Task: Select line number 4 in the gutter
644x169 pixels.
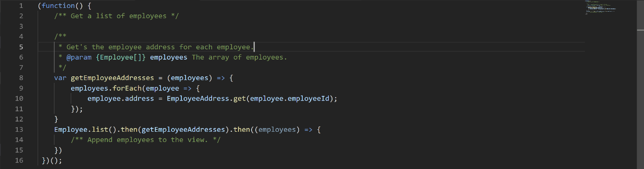Action: pos(21,37)
